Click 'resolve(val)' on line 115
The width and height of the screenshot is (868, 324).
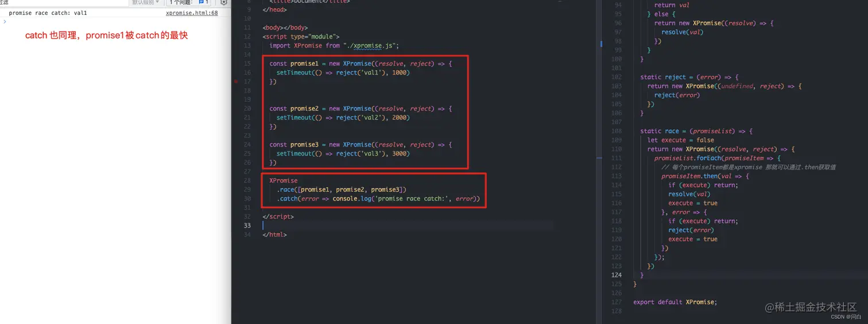point(689,194)
